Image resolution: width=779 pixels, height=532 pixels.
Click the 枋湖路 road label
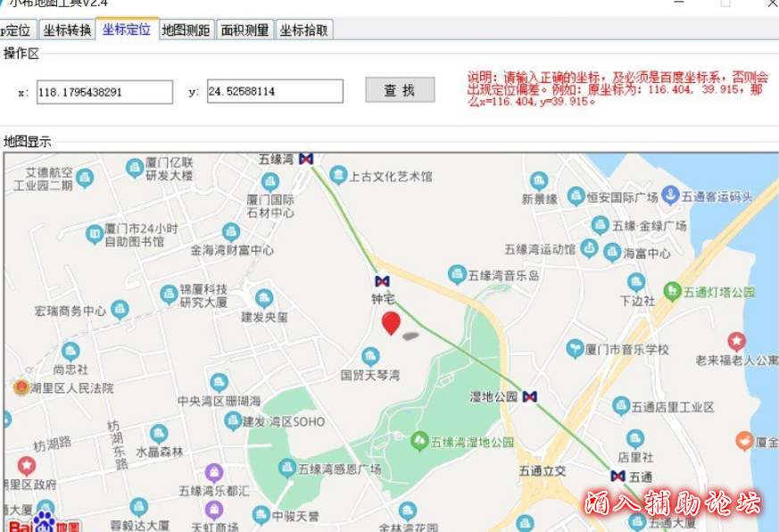(x=53, y=444)
